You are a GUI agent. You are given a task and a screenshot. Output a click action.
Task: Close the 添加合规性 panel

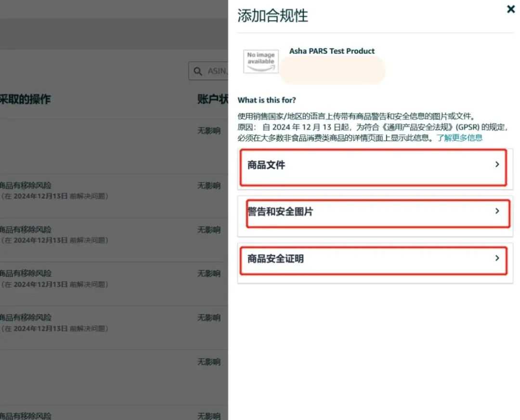(x=510, y=9)
